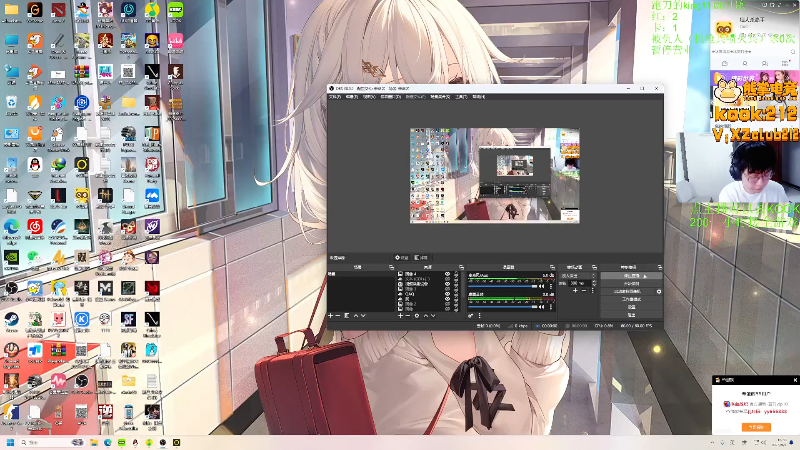Open the Recycle Bin on the desktop

11,102
